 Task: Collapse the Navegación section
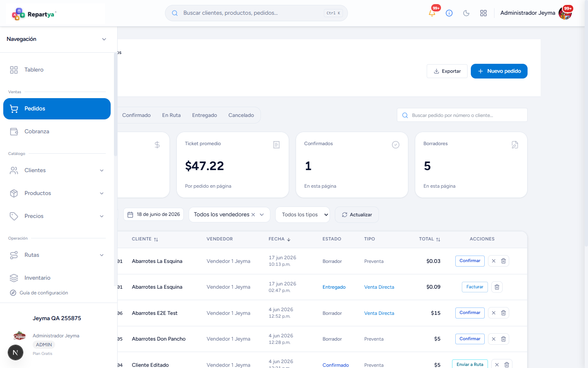(104, 39)
